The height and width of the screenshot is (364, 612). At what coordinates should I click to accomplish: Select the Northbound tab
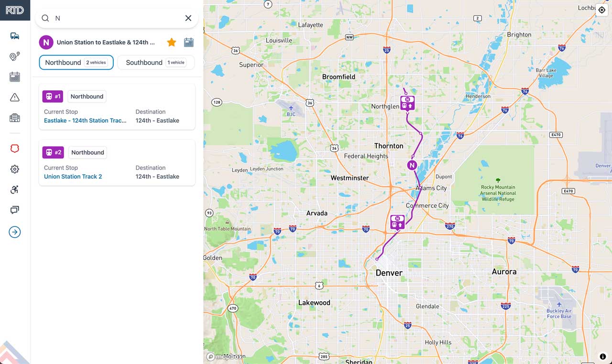[76, 63]
